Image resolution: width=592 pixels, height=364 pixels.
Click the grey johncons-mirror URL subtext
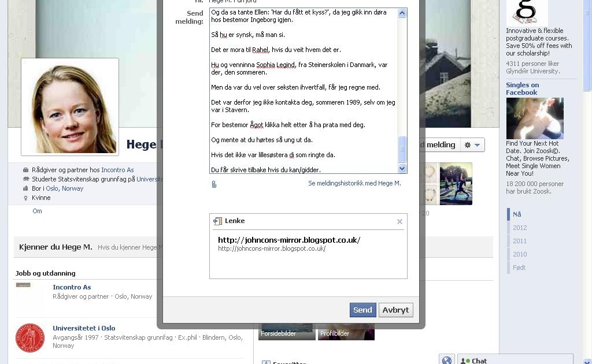(x=272, y=249)
